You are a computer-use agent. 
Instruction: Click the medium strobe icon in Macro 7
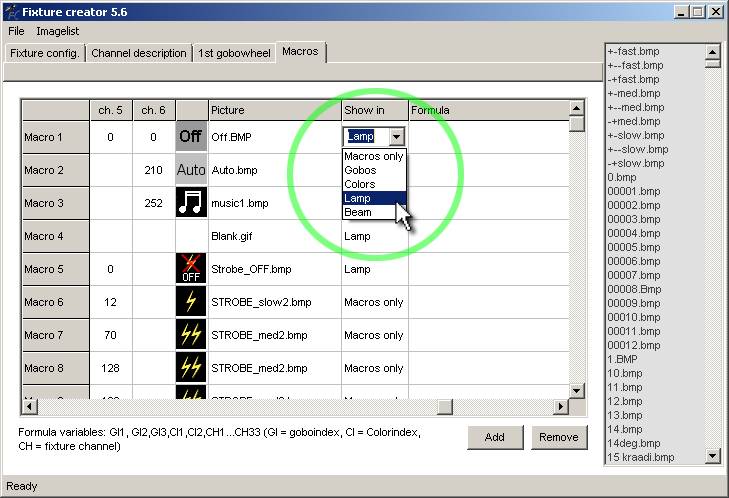[191, 335]
